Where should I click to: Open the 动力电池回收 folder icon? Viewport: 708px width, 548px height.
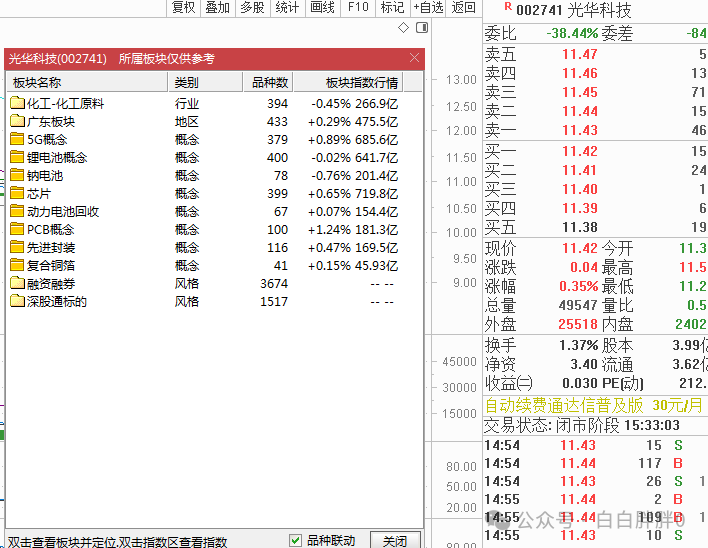pyautogui.click(x=17, y=211)
